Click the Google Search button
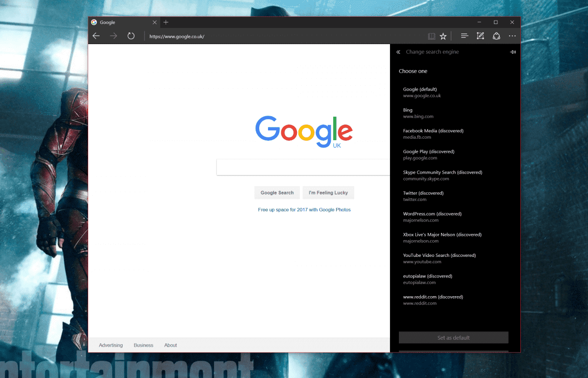588x378 pixels. click(277, 193)
